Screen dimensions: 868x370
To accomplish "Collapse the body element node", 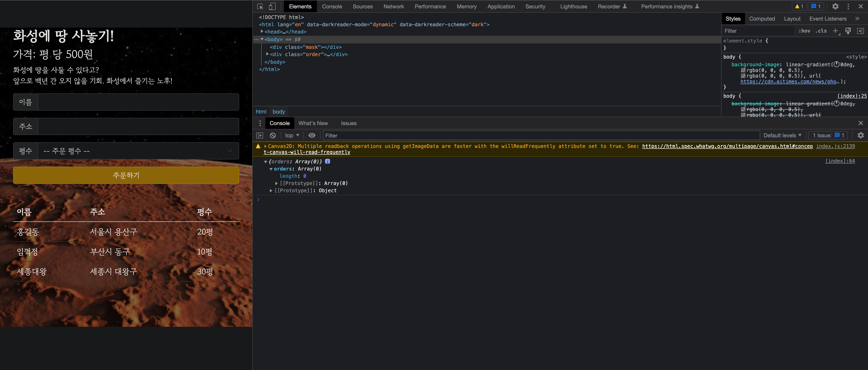I will tap(262, 39).
